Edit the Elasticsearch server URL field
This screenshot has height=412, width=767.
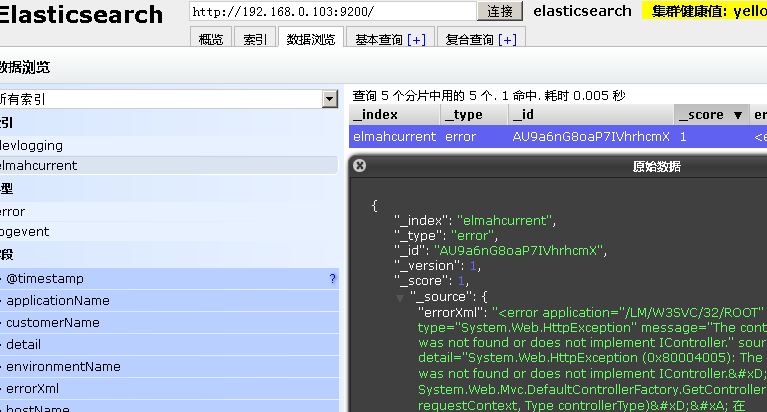[x=333, y=11]
